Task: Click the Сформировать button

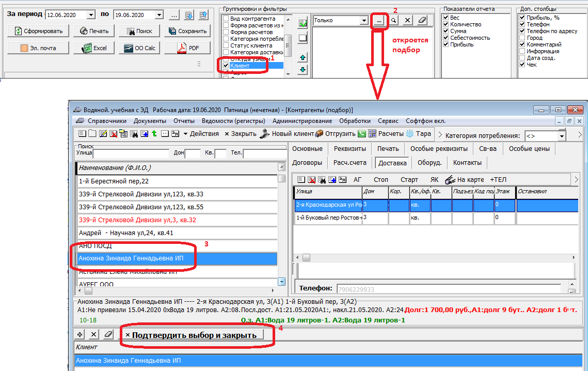Action: click(x=37, y=31)
